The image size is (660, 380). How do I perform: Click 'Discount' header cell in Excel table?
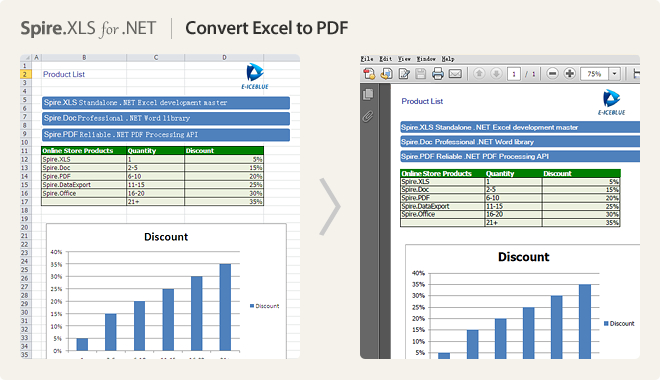click(x=224, y=151)
